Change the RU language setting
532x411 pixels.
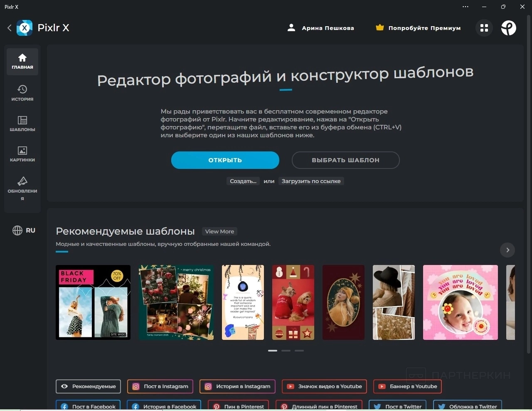[24, 230]
